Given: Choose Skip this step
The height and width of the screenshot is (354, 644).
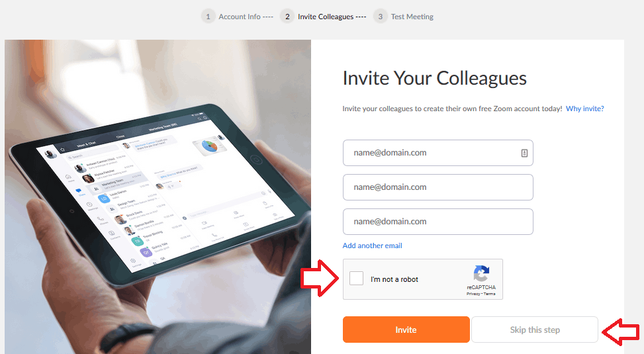Looking at the screenshot, I should click(x=535, y=330).
